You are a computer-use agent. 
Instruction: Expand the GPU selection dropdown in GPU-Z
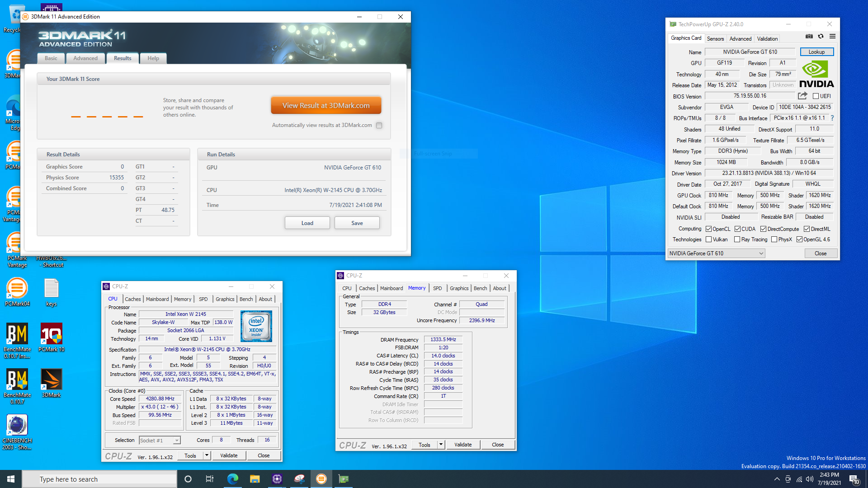tap(716, 253)
